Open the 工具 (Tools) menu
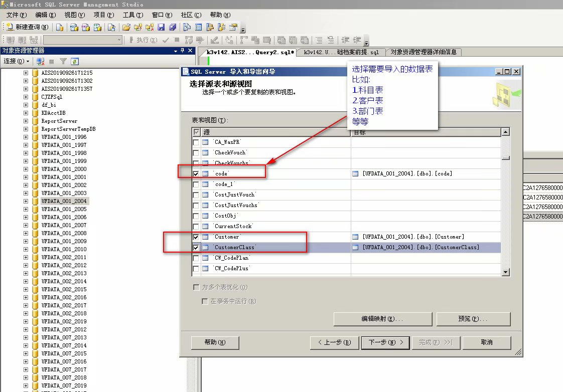The height and width of the screenshot is (392, 563). [x=132, y=15]
